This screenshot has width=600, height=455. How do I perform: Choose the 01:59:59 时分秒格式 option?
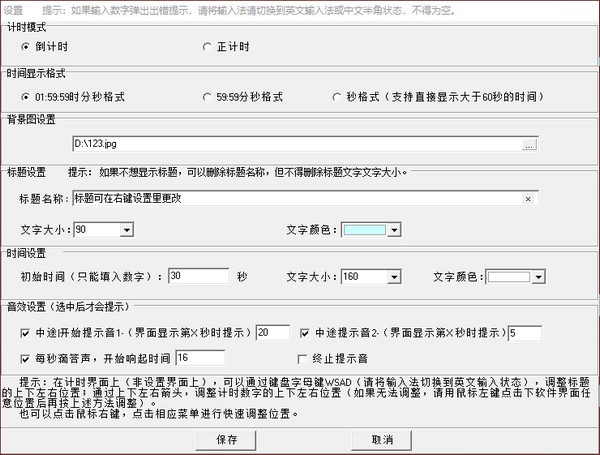(x=27, y=97)
